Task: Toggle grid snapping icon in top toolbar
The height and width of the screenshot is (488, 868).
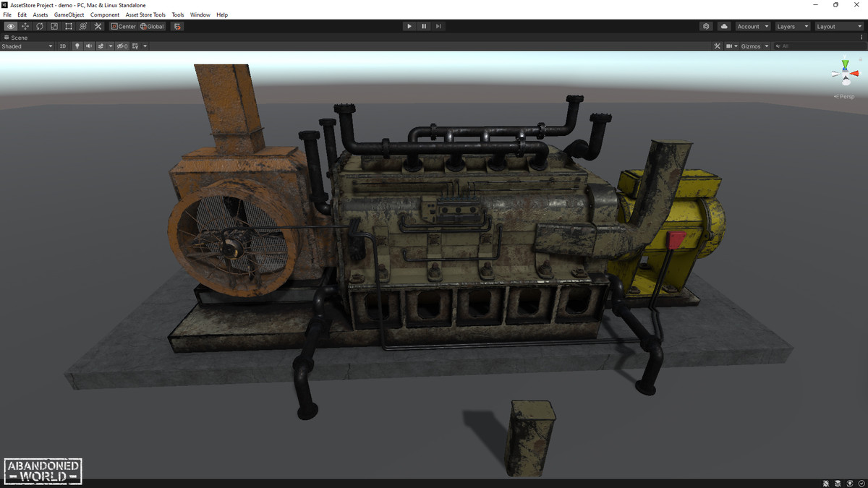Action: tap(177, 26)
